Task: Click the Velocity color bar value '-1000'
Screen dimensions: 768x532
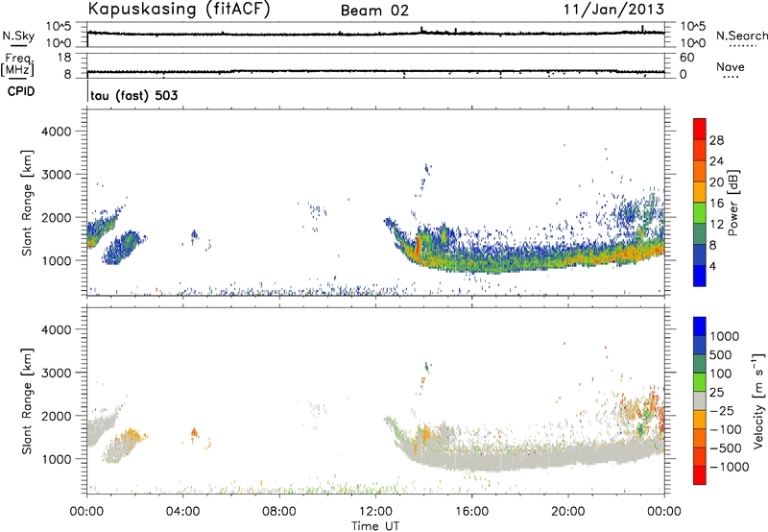Action: point(729,467)
